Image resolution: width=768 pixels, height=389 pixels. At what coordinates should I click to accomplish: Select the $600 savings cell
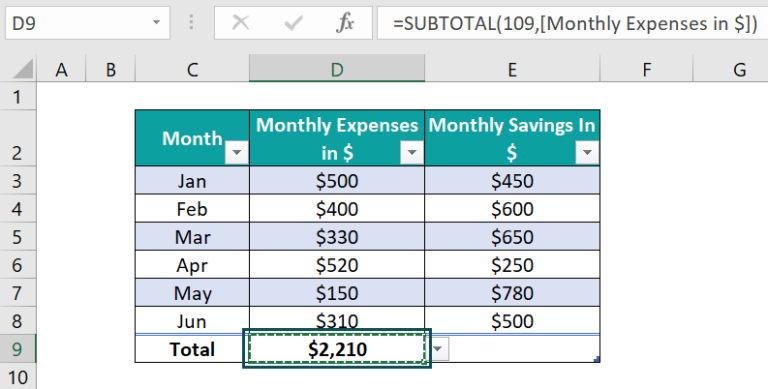coord(512,209)
